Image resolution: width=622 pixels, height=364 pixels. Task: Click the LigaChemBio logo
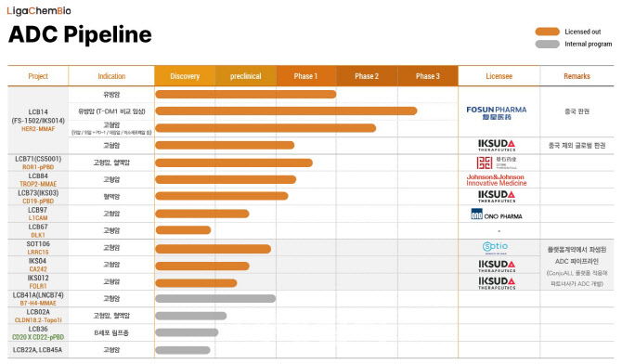pos(39,10)
